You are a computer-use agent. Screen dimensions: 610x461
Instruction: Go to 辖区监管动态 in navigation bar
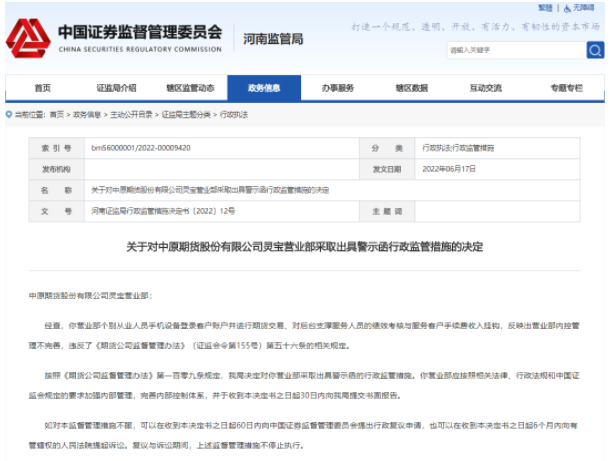tap(190, 88)
